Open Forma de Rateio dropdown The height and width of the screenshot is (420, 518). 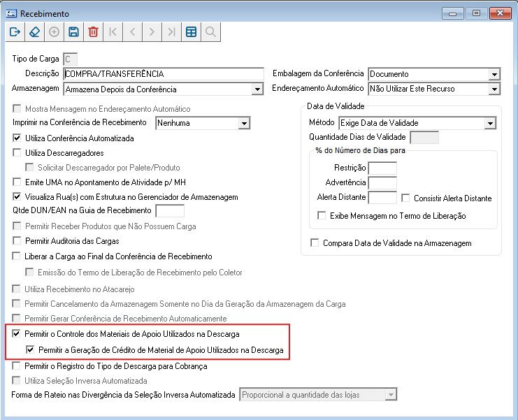tap(391, 395)
